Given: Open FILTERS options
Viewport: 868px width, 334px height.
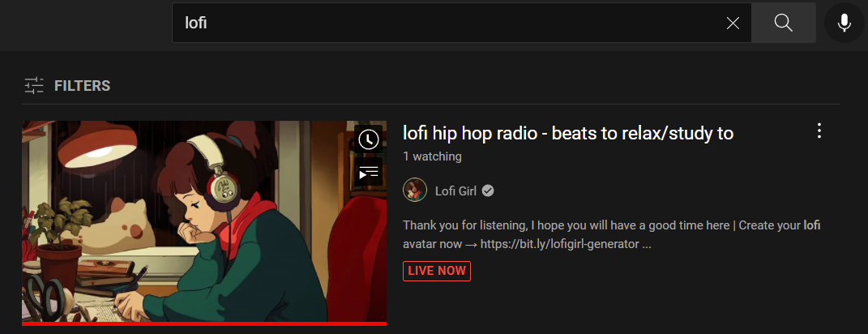Looking at the screenshot, I should pos(82,86).
